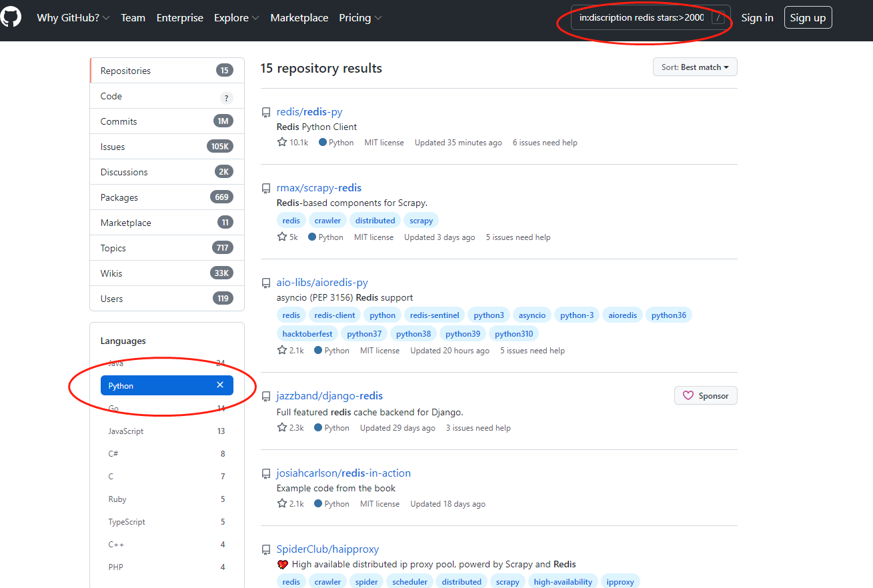Click the crawler topic tag under scrapy-redis
This screenshot has width=873, height=588.
pyautogui.click(x=327, y=221)
